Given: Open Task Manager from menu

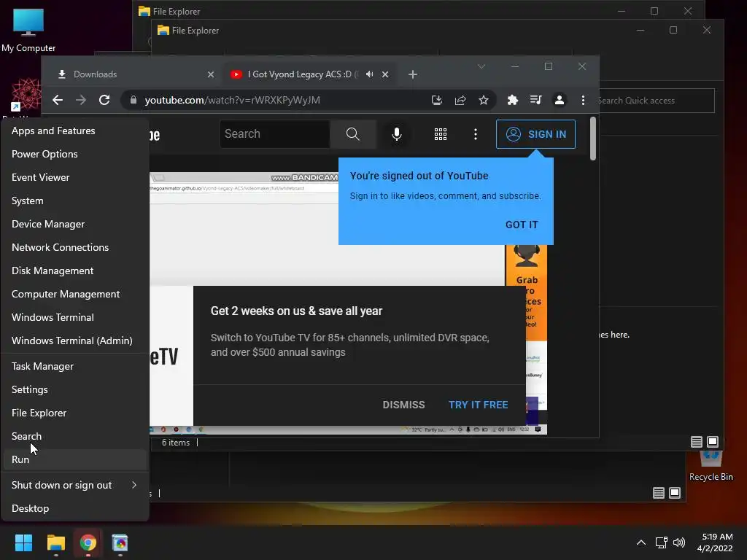Looking at the screenshot, I should [x=75, y=366].
